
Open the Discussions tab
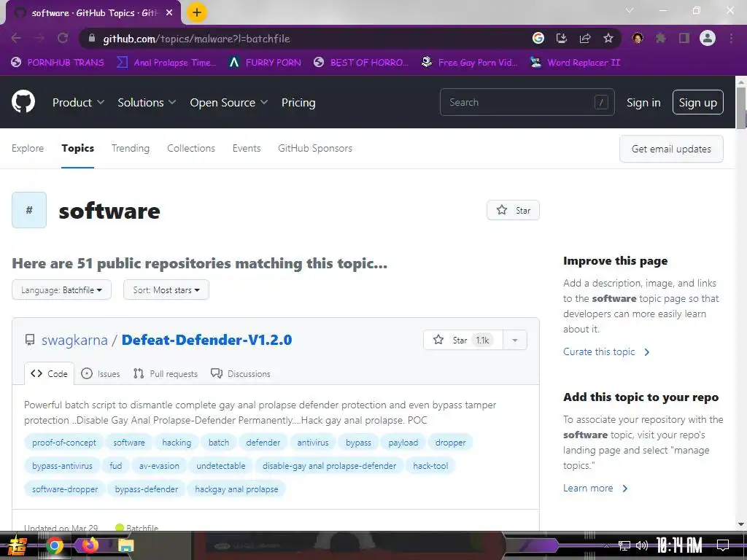[x=240, y=373]
